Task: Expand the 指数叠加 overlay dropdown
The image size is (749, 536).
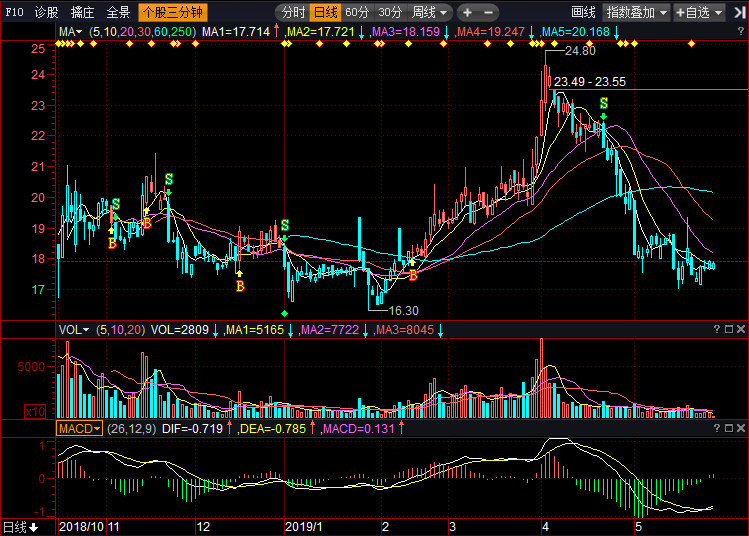Action: coord(636,13)
